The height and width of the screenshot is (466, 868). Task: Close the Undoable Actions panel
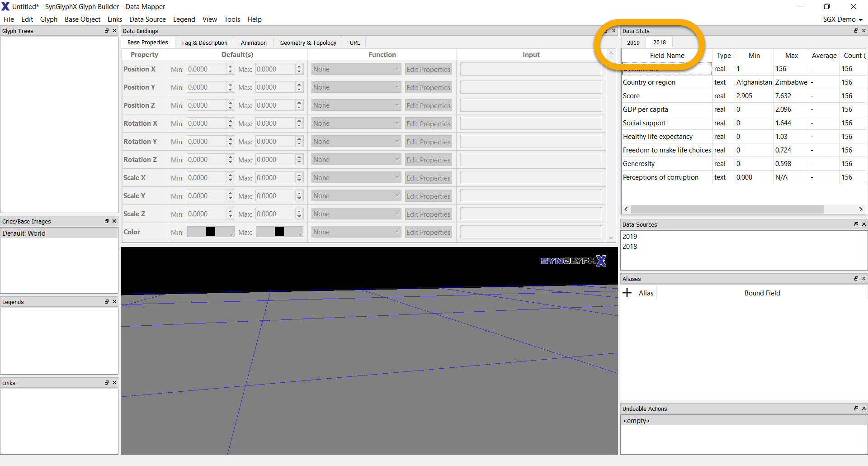[x=864, y=409]
